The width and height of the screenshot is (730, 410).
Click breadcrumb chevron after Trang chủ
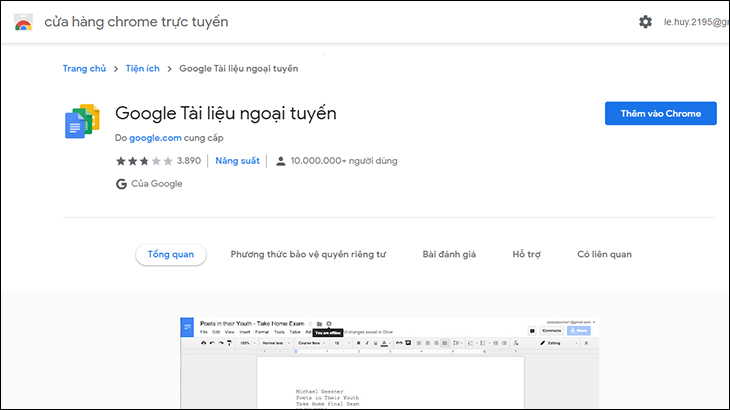116,69
